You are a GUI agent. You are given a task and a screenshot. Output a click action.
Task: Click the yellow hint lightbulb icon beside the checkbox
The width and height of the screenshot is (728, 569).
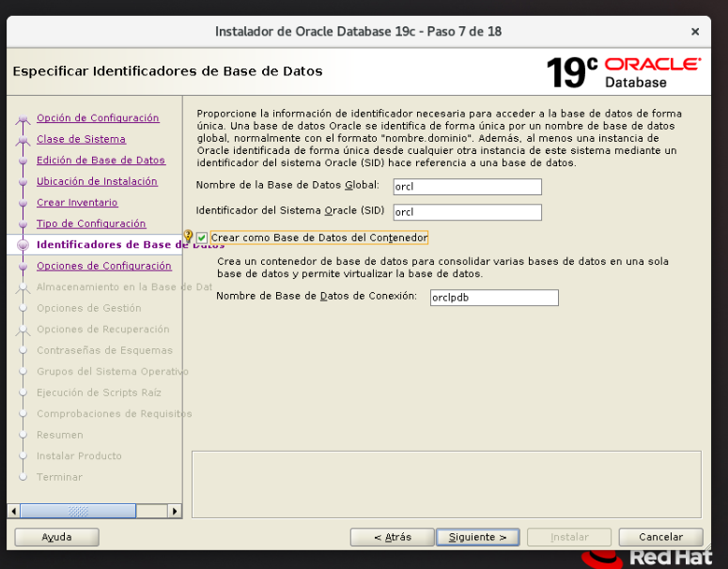(188, 236)
